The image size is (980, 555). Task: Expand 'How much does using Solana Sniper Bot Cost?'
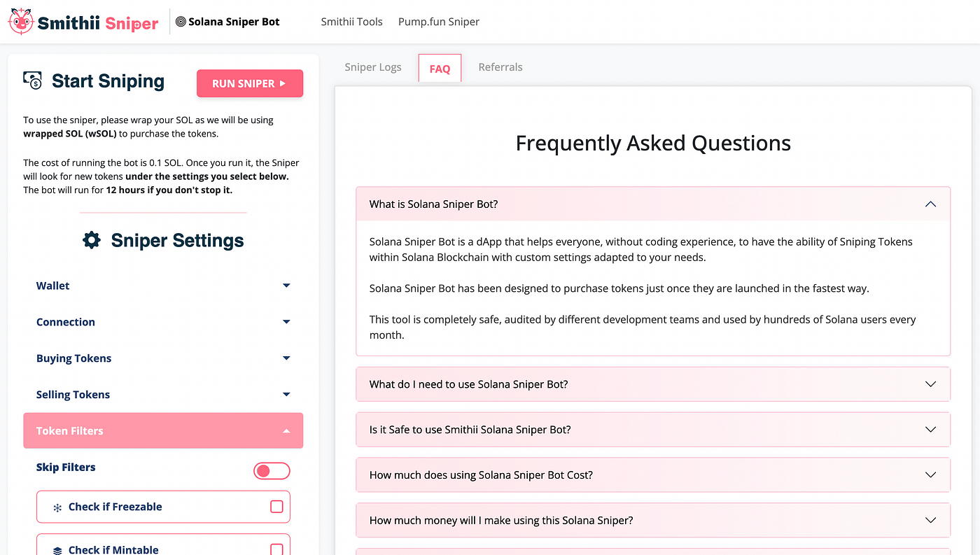tap(653, 475)
